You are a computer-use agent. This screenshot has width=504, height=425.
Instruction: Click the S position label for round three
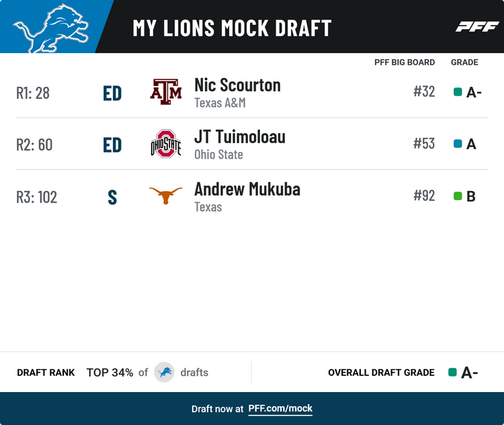[112, 197]
